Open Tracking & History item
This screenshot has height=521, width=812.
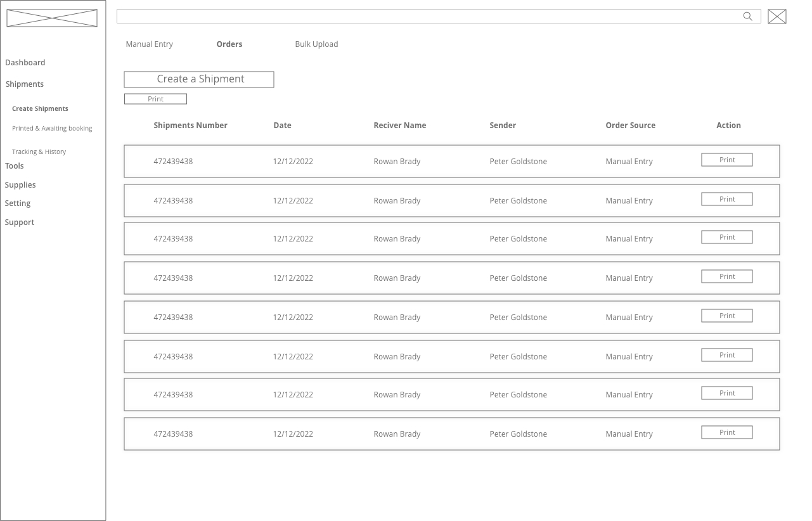[x=39, y=152]
